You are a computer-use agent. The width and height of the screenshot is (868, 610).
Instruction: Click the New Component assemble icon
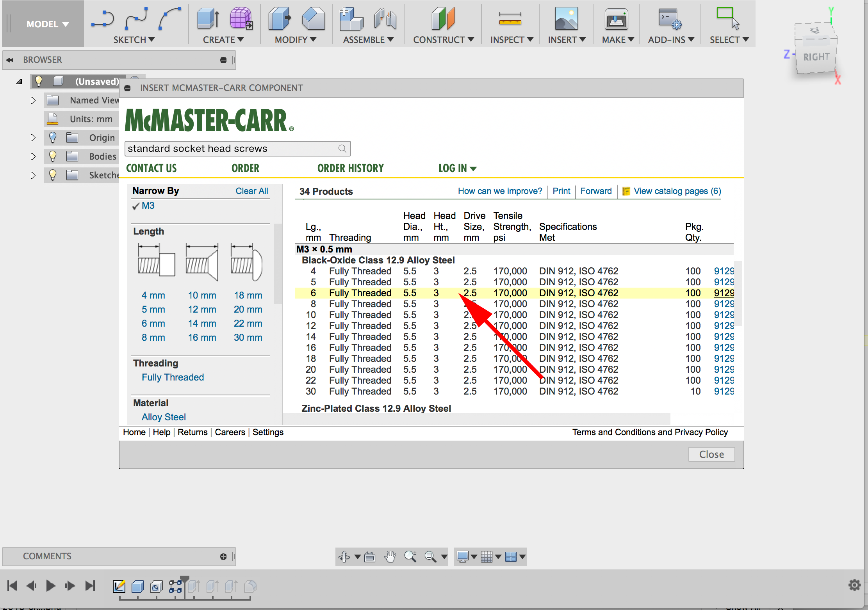point(351,19)
